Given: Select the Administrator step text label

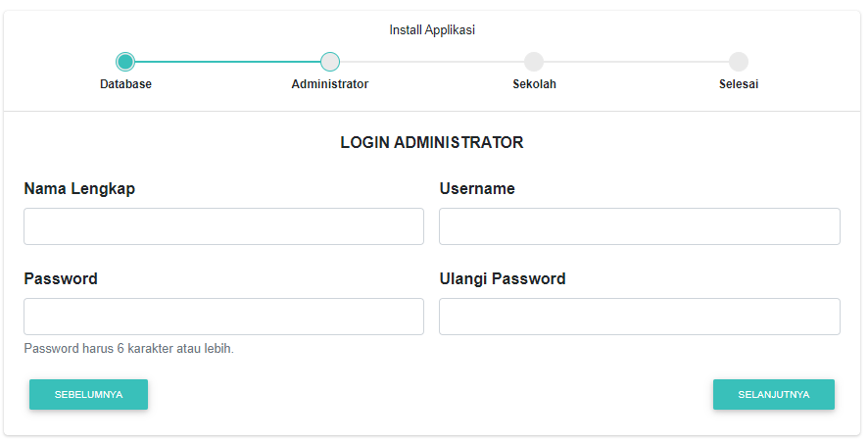Looking at the screenshot, I should pyautogui.click(x=330, y=84).
